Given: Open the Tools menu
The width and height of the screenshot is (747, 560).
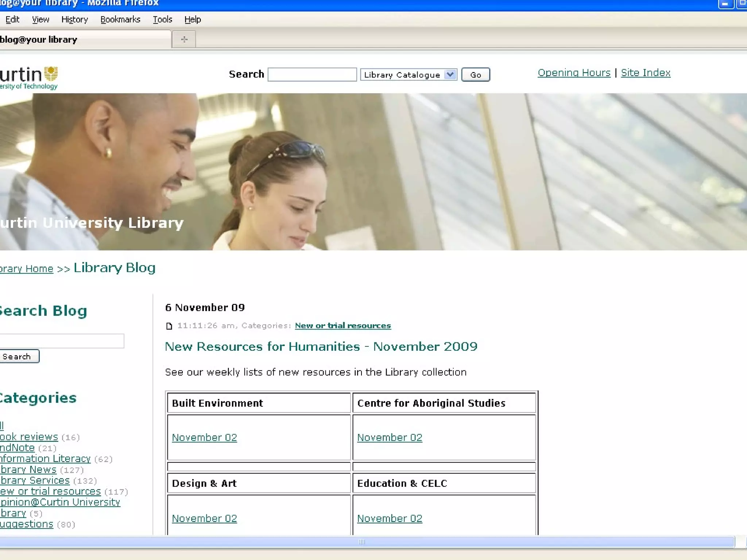Looking at the screenshot, I should pos(162,20).
